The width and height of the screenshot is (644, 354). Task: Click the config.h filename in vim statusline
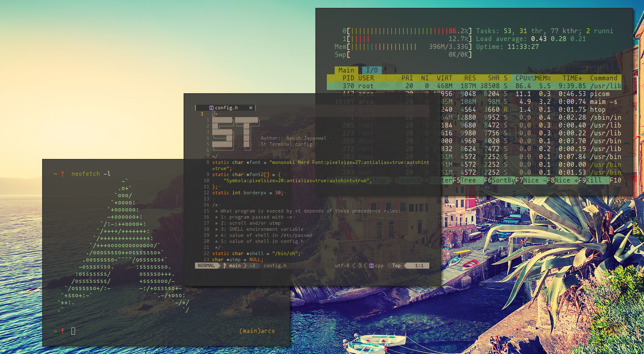(x=275, y=265)
